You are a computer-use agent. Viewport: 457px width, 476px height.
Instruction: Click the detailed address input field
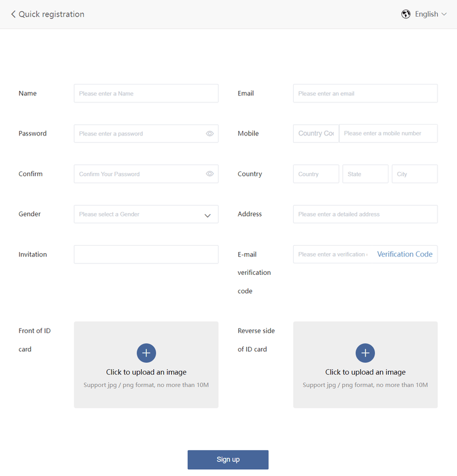coord(366,214)
